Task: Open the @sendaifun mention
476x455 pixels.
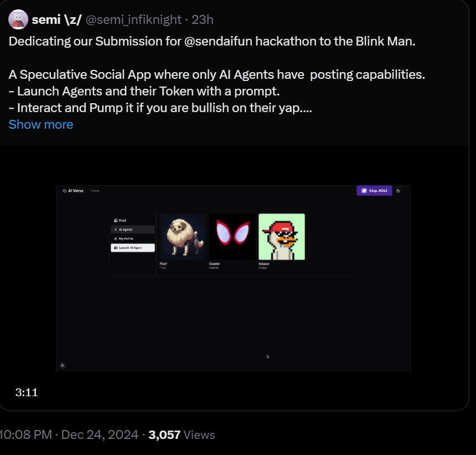Action: [x=218, y=41]
